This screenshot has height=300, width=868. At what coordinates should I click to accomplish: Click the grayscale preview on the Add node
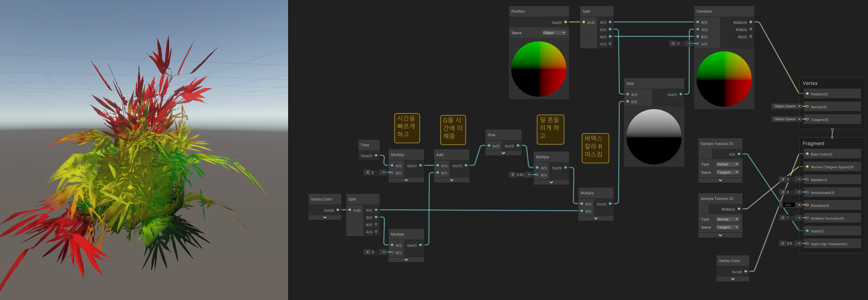coord(654,137)
